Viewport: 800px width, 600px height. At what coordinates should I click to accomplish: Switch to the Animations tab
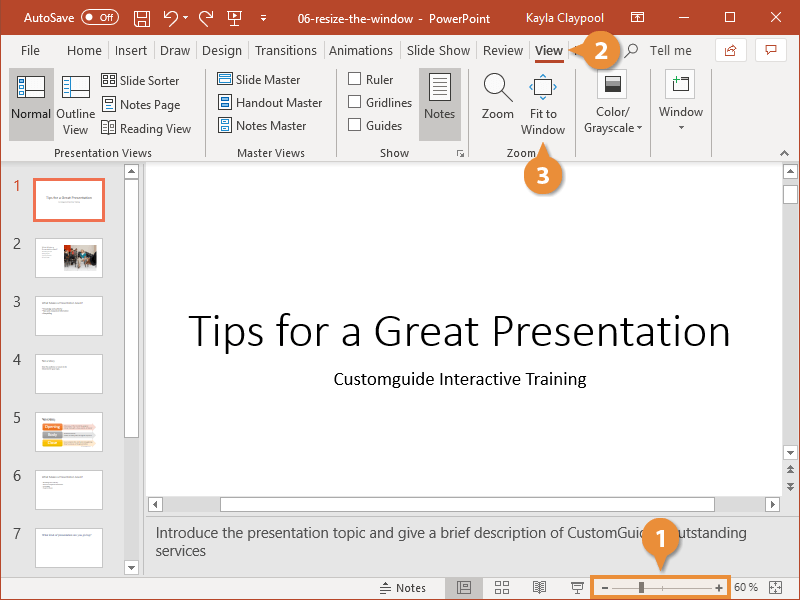tap(361, 50)
